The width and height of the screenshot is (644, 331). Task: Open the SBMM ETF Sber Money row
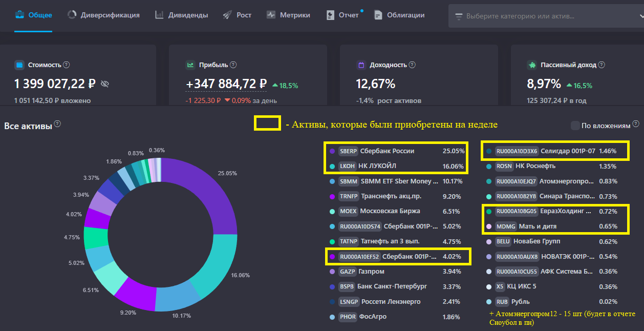[397, 181]
